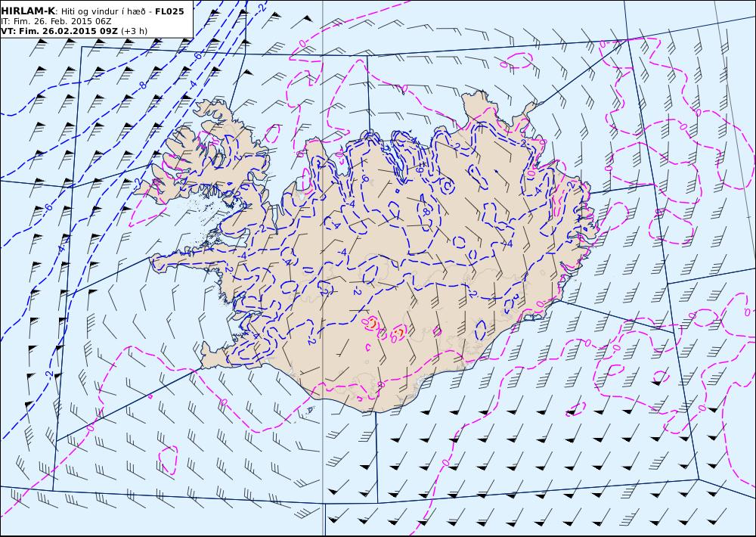The height and width of the screenshot is (537, 756).
Task: Click the 'Hiti og vindur í hæð' caption
Action: pos(103,11)
